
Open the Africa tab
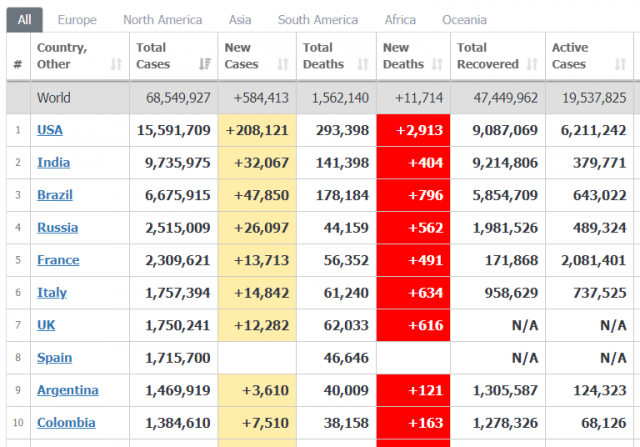click(x=400, y=20)
